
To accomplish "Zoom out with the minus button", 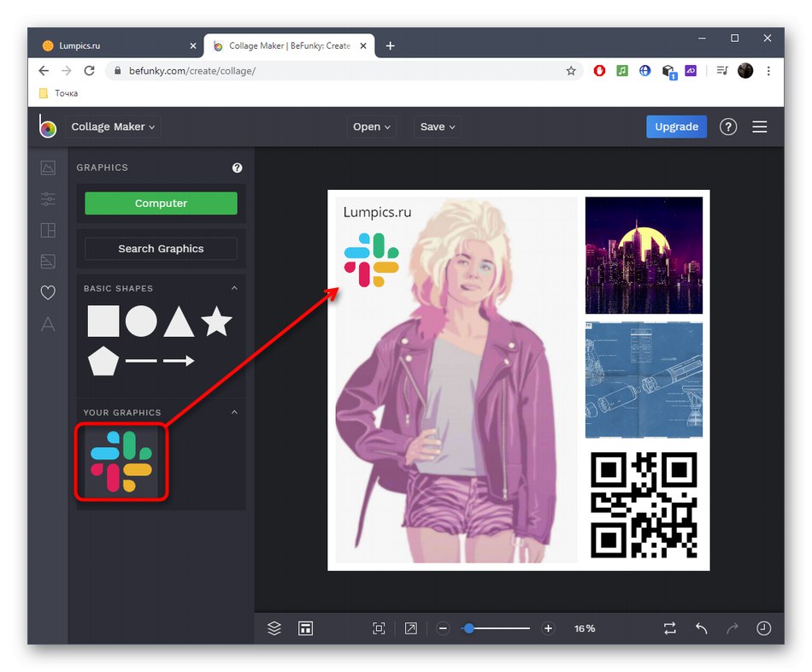I will click(443, 628).
